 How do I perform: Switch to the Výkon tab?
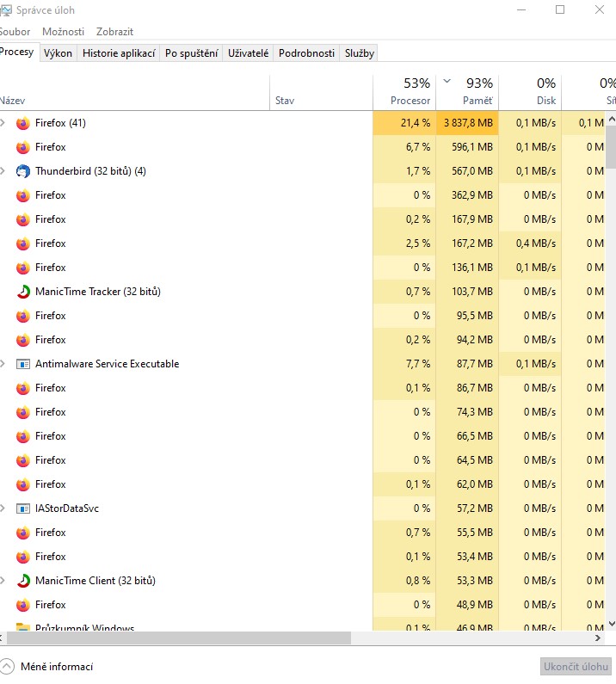point(58,53)
